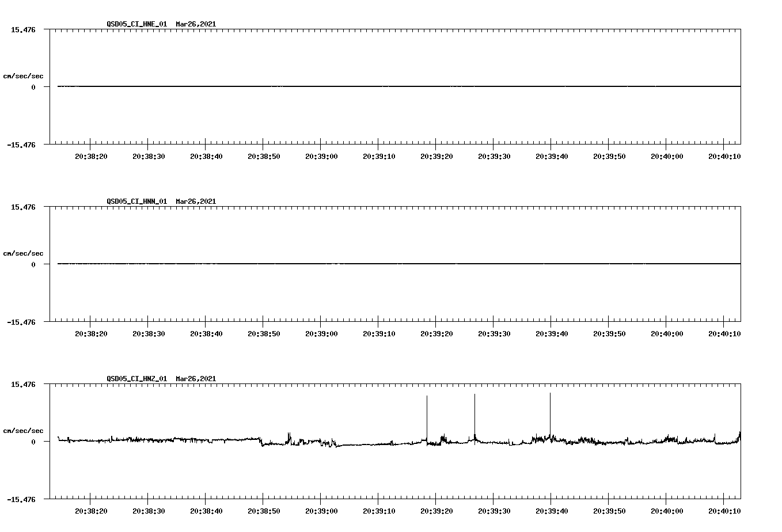The image size is (782, 532).
Task: Select the -15.476 lower amplitude label on HNN plot
Action: pos(21,322)
